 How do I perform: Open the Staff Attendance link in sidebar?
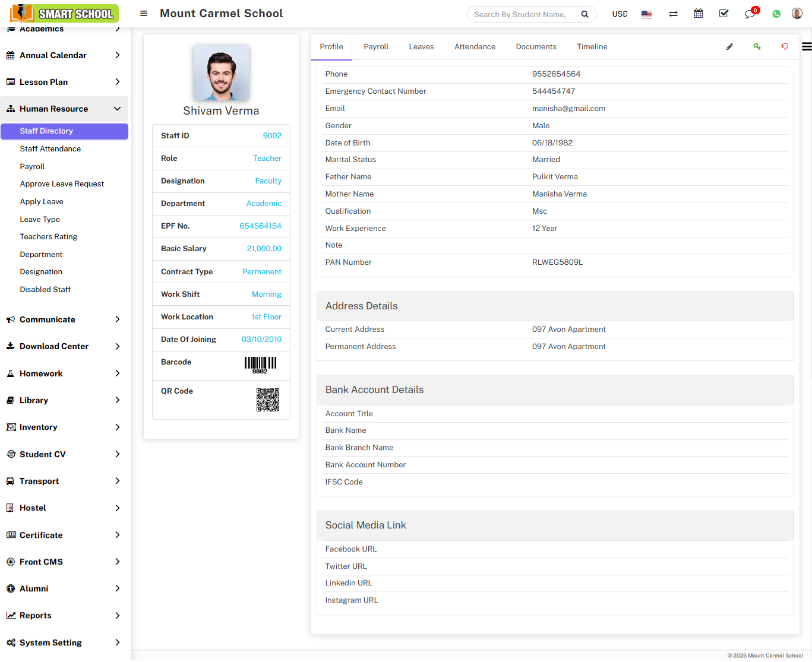50,149
